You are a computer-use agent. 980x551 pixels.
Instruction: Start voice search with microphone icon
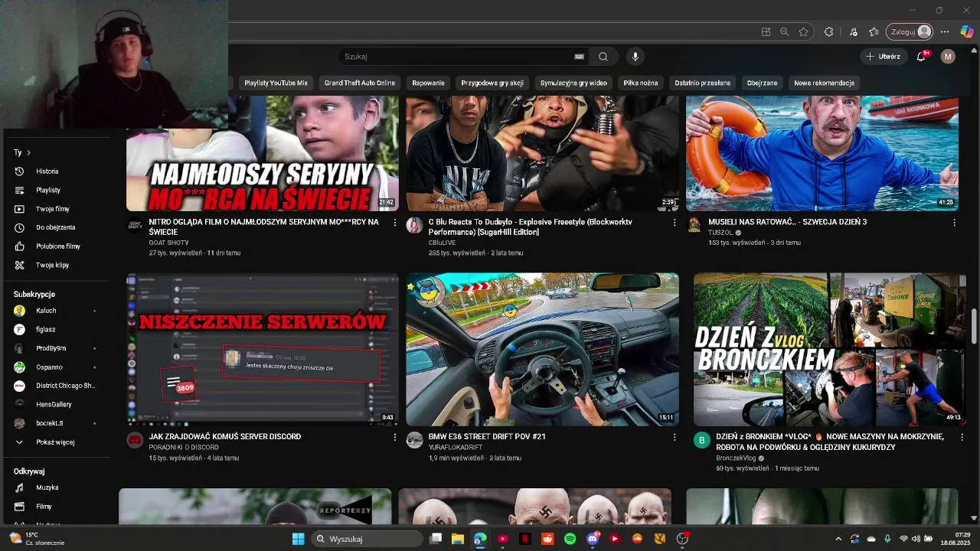(635, 57)
